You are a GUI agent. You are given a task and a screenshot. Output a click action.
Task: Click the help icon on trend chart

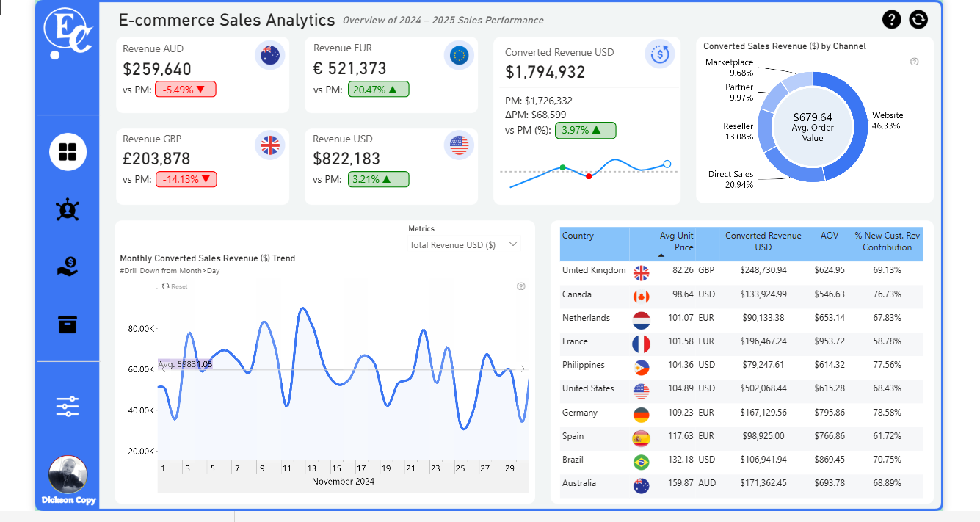(521, 286)
